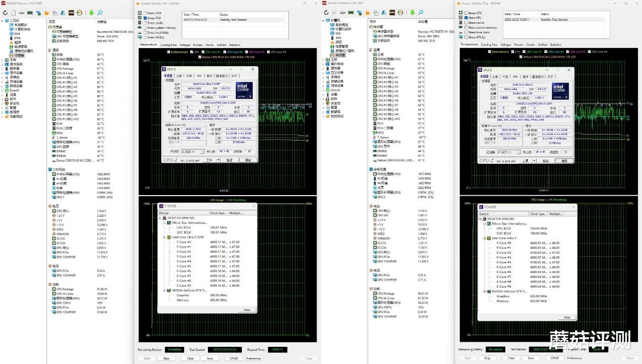Click the Intel Core logo in the 225F CPU-Z window
Image resolution: width=642 pixels, height=364 pixels.
[244, 89]
